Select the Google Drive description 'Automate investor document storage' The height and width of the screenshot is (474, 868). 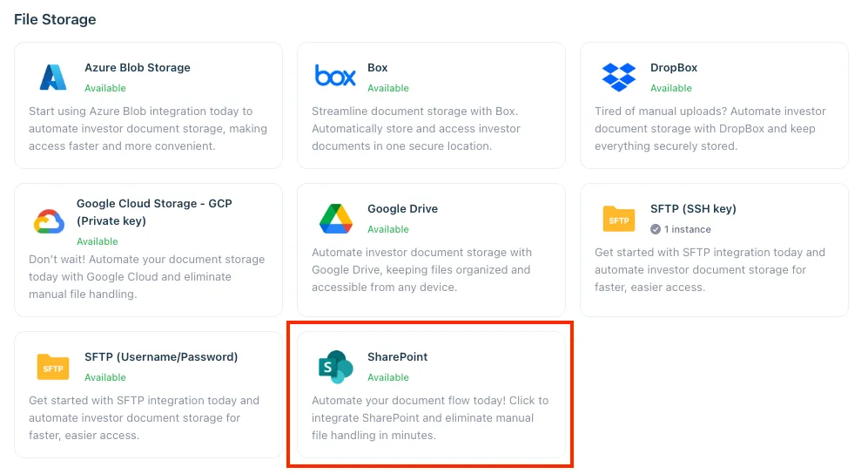[422, 269]
